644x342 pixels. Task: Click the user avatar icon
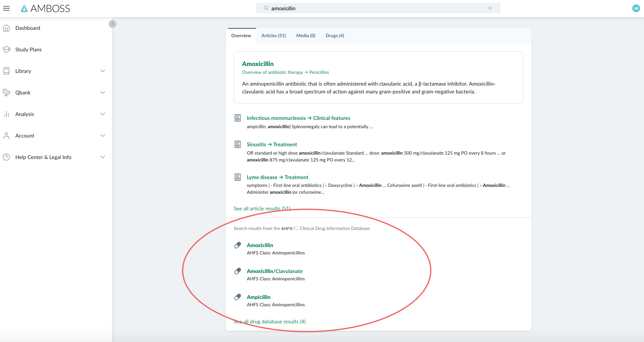[636, 8]
